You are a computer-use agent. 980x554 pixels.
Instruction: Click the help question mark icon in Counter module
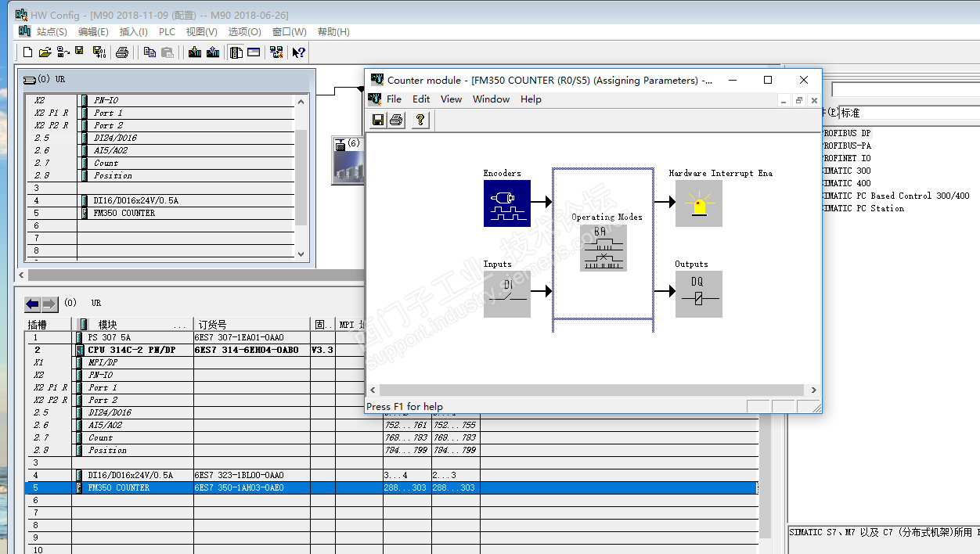[x=420, y=120]
